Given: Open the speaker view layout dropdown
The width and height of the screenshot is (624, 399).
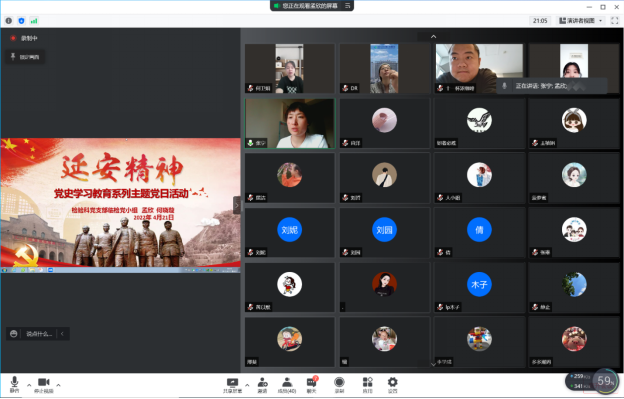Looking at the screenshot, I should 581,21.
